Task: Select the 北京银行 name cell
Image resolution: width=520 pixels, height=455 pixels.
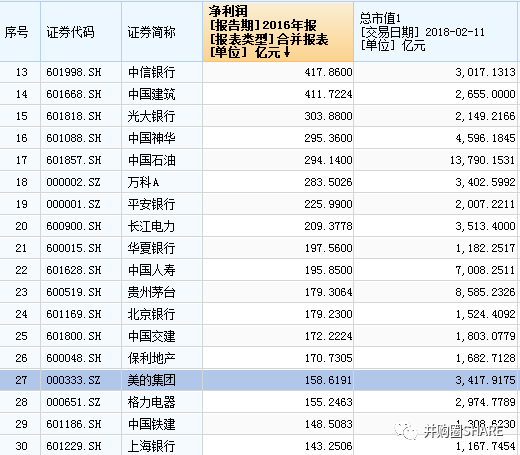Action: pyautogui.click(x=162, y=314)
